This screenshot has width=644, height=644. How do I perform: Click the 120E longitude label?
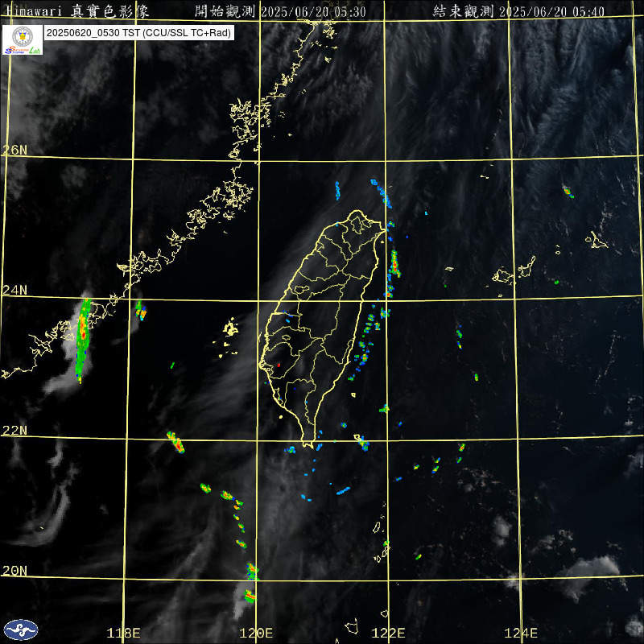point(256,633)
